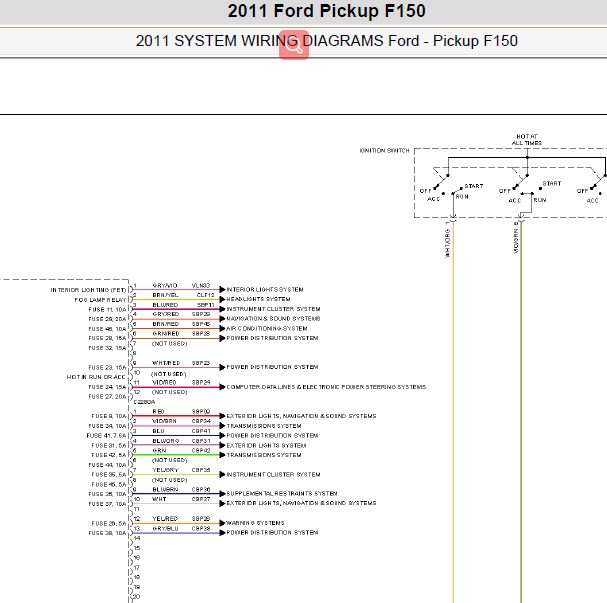Click the FOG LAMP RELAY label
Screen dimensions: 607x603
pos(100,300)
